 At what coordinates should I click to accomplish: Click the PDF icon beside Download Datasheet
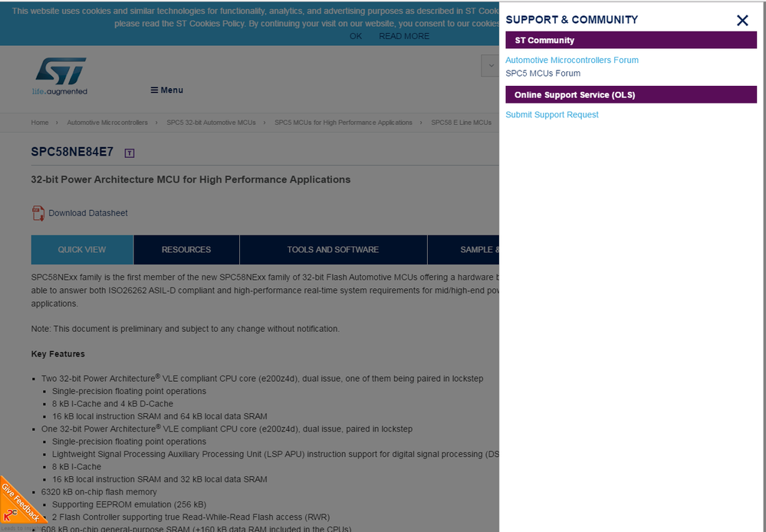pyautogui.click(x=38, y=212)
